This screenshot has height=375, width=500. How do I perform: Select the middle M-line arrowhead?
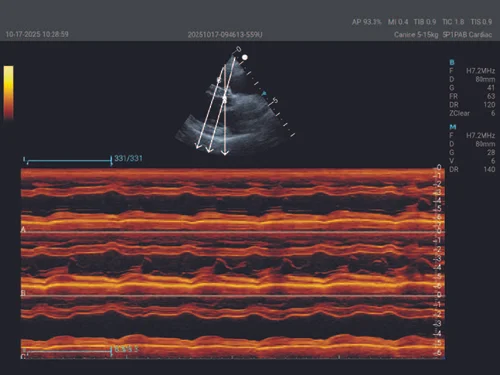[x=209, y=150]
